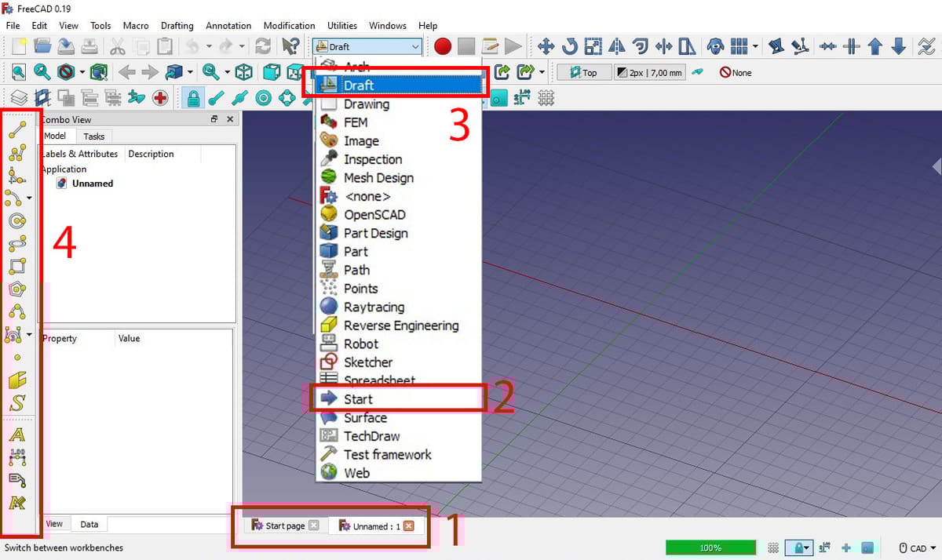Open the workbench selector combo box
The image size is (942, 560).
pyautogui.click(x=367, y=47)
